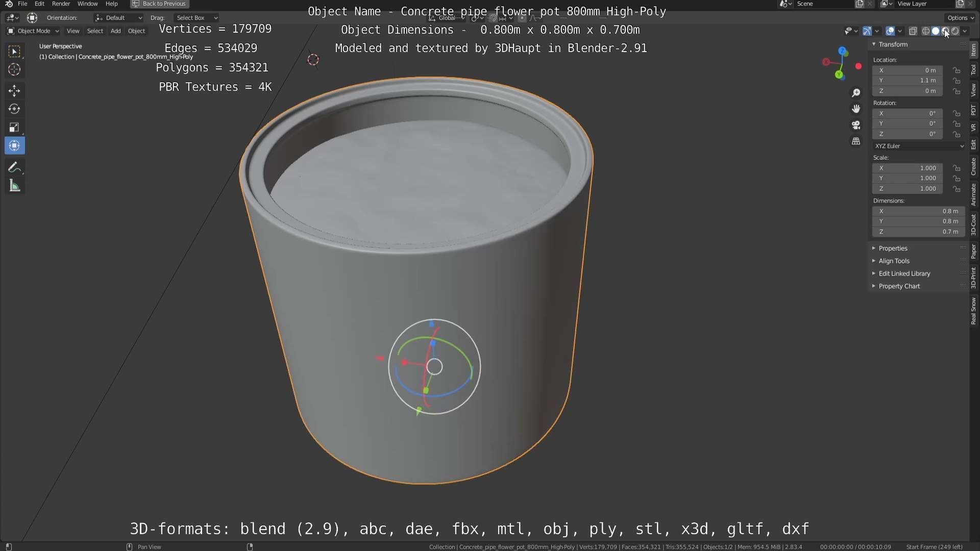Open the Options dropdown
Screen dimensions: 980x551
click(x=960, y=18)
